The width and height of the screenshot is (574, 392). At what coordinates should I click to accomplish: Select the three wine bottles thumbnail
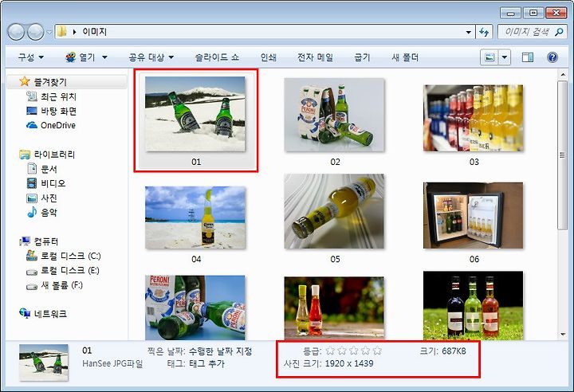point(474,306)
